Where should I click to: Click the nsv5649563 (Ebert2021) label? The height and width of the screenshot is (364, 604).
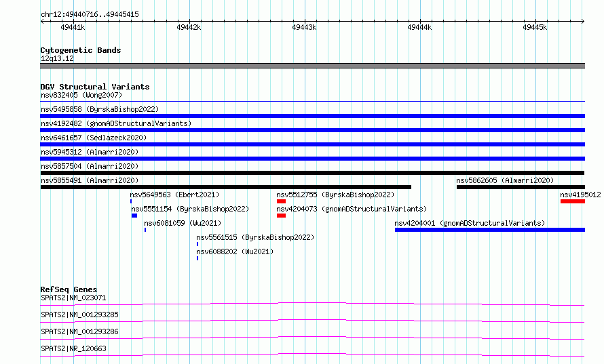coord(174,195)
